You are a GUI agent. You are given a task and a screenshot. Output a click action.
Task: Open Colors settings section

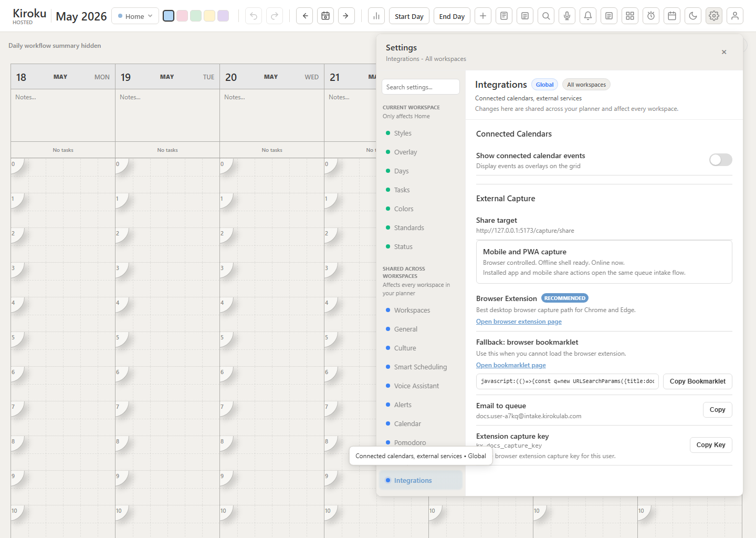(x=421, y=209)
